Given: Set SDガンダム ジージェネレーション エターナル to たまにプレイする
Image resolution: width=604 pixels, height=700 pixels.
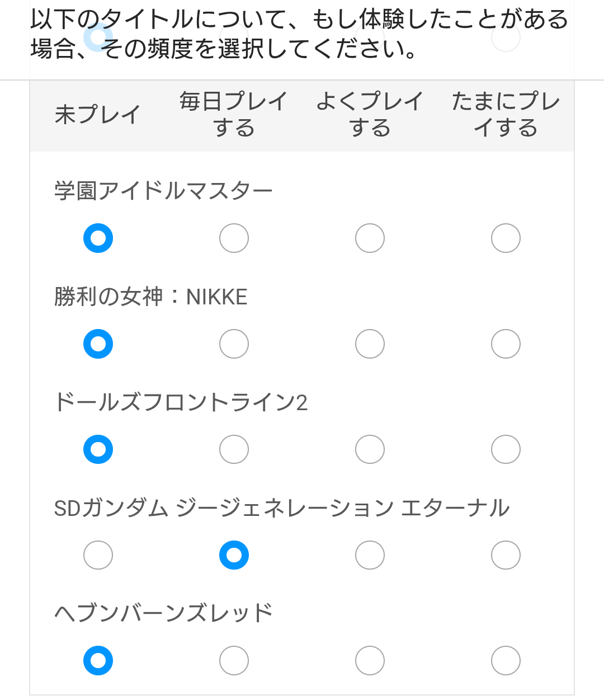Looking at the screenshot, I should click(x=506, y=555).
